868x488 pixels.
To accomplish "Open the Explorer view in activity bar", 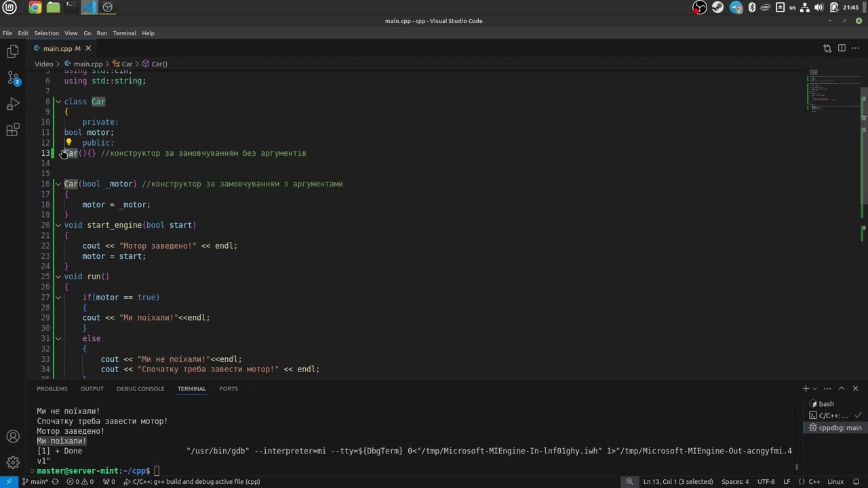I will tap(13, 52).
